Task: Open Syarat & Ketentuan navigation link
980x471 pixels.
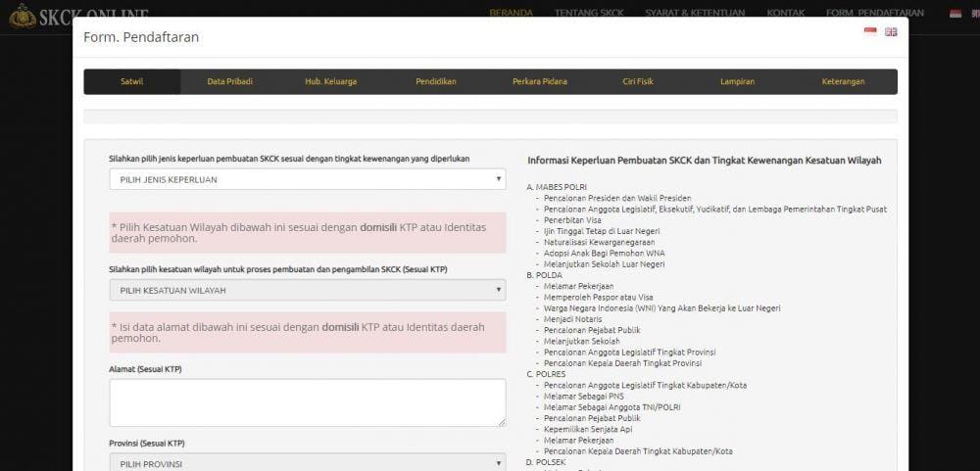Action: coord(694,13)
